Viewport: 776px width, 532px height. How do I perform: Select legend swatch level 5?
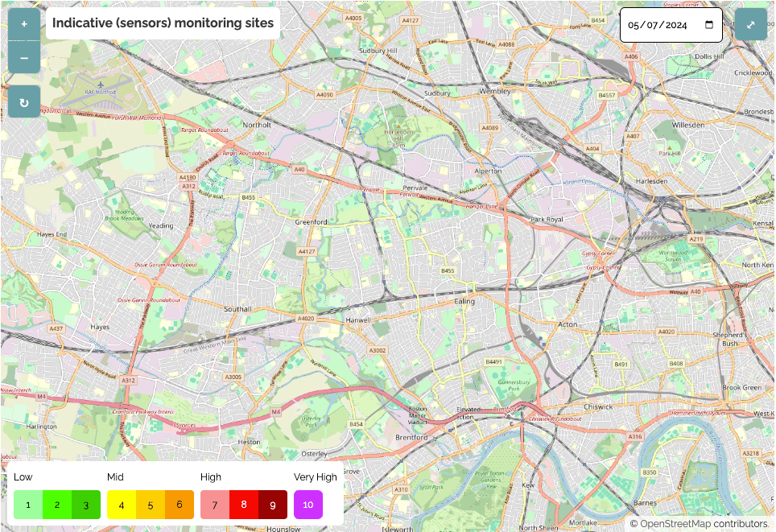pos(151,505)
